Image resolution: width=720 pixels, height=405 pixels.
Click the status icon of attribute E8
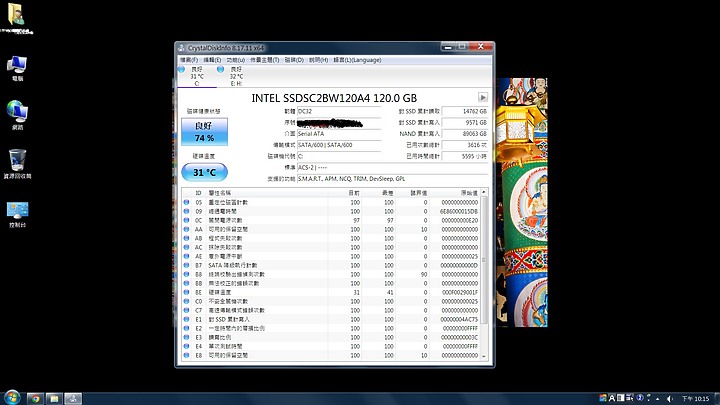186,355
